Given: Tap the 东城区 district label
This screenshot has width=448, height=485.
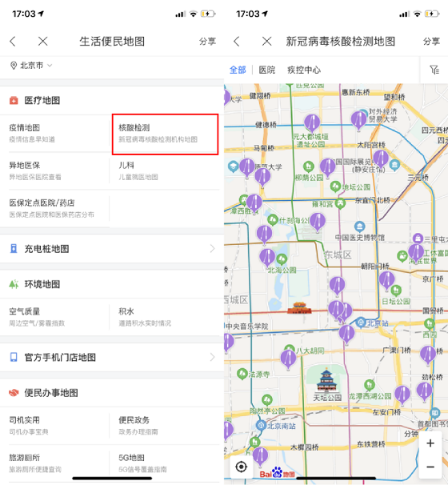Looking at the screenshot, I should coord(338,255).
